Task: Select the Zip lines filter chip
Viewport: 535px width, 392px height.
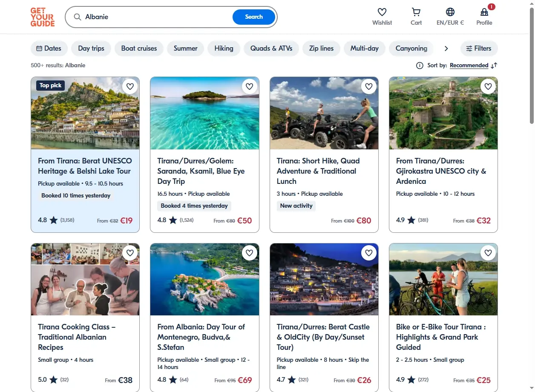Action: (321, 49)
